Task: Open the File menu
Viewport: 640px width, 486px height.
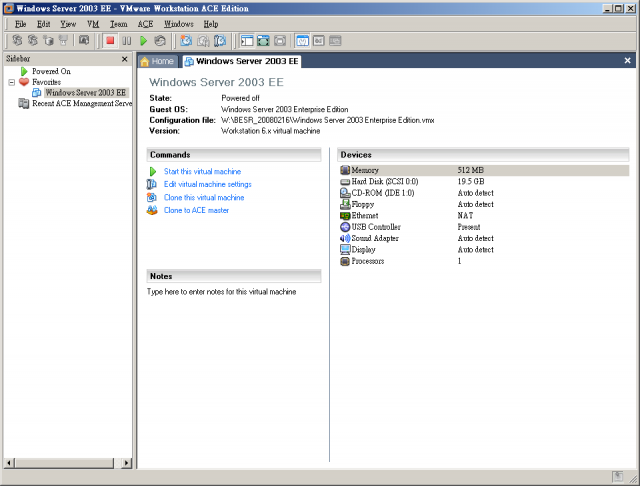Action: click(20, 24)
